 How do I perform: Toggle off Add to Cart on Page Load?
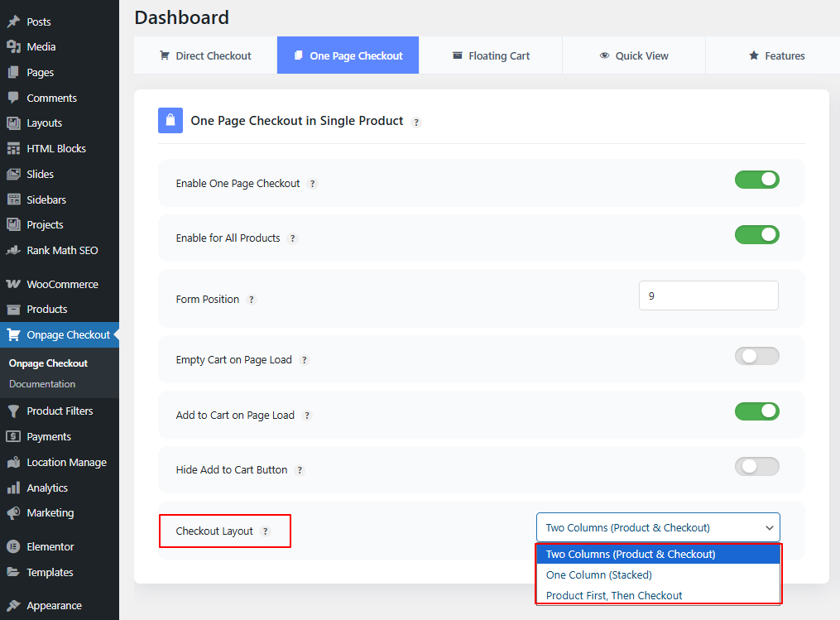756,411
